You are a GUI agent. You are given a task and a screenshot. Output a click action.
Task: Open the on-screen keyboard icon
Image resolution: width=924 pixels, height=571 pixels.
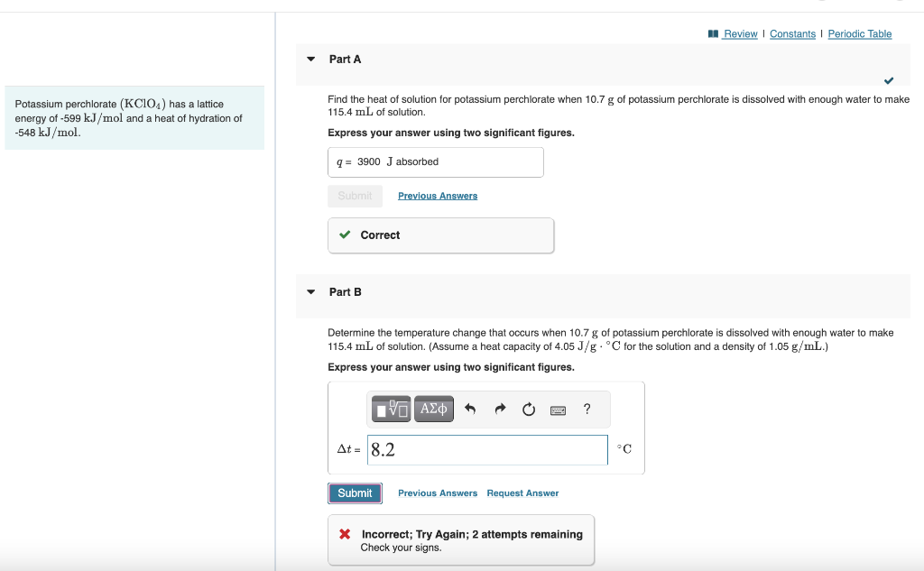tap(558, 409)
